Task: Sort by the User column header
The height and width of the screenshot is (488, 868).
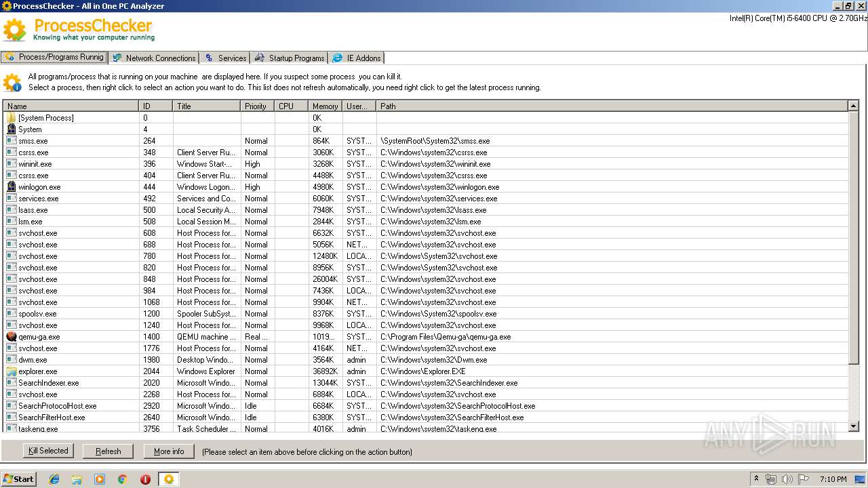Action: (x=359, y=106)
